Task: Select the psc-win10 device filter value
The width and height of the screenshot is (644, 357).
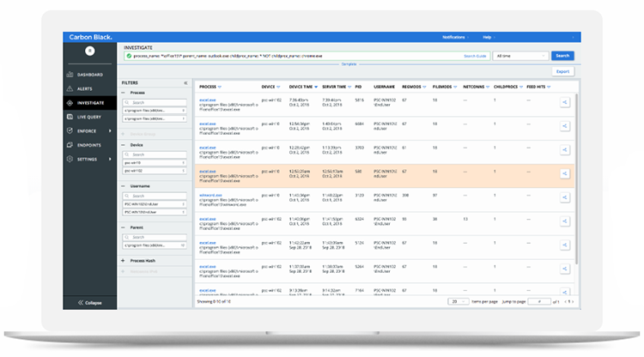Action: [155, 163]
